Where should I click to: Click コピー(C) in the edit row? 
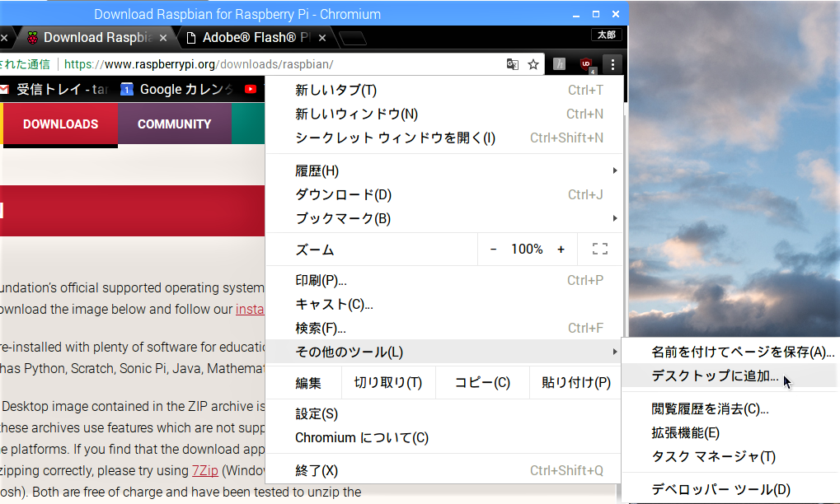(x=482, y=383)
